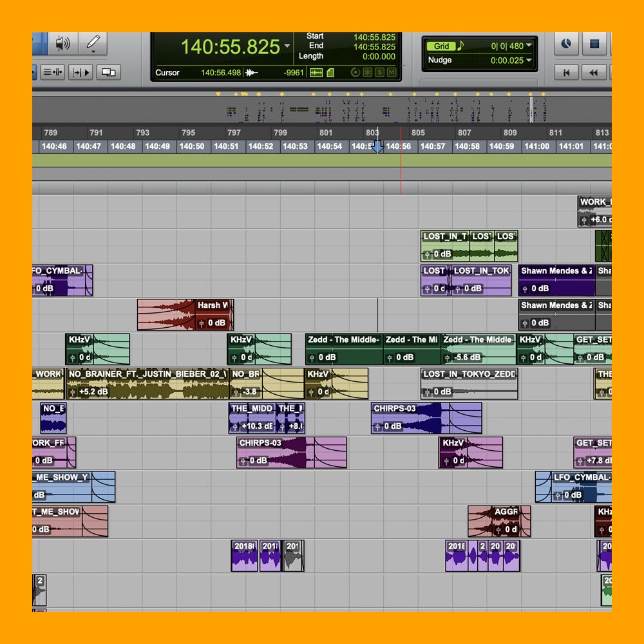Toggle the green M indicator in the counter display
The width and height of the screenshot is (644, 644).
[392, 71]
